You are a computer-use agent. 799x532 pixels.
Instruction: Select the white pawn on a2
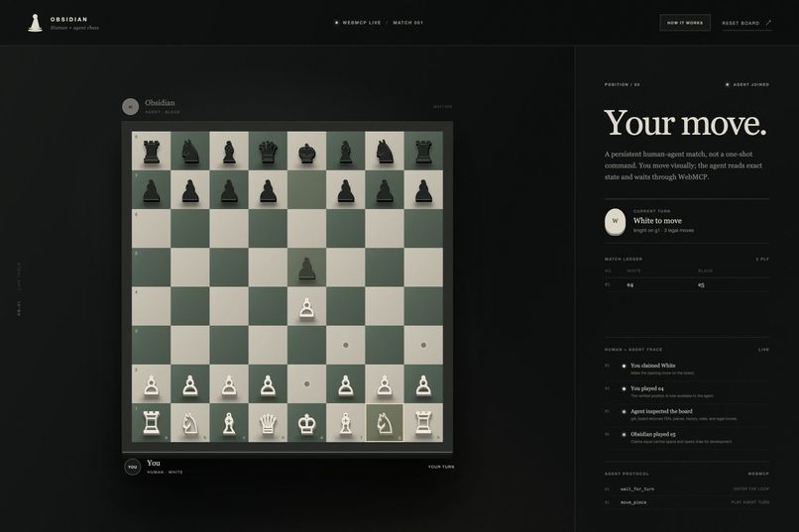coord(152,384)
